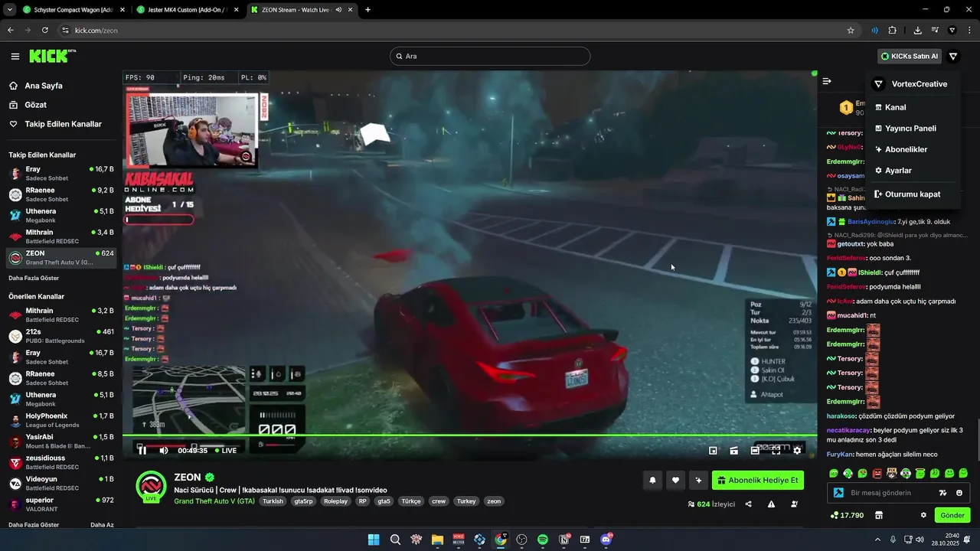Image resolution: width=980 pixels, height=551 pixels.
Task: Click the search box Ara
Action: [x=490, y=56]
